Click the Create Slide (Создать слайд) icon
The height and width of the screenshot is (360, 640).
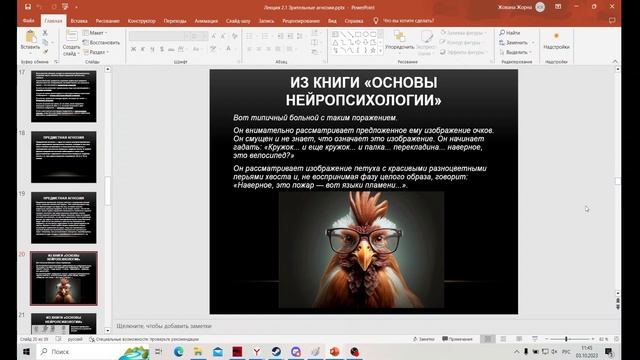point(71,36)
